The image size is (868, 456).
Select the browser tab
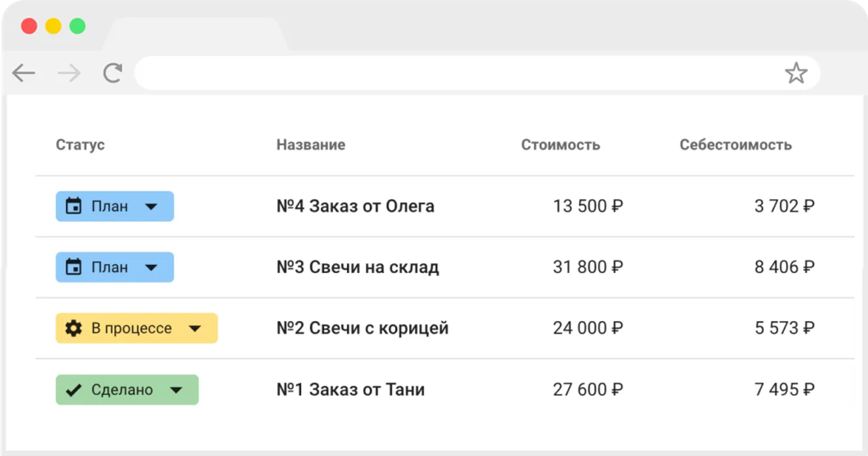pyautogui.click(x=195, y=34)
